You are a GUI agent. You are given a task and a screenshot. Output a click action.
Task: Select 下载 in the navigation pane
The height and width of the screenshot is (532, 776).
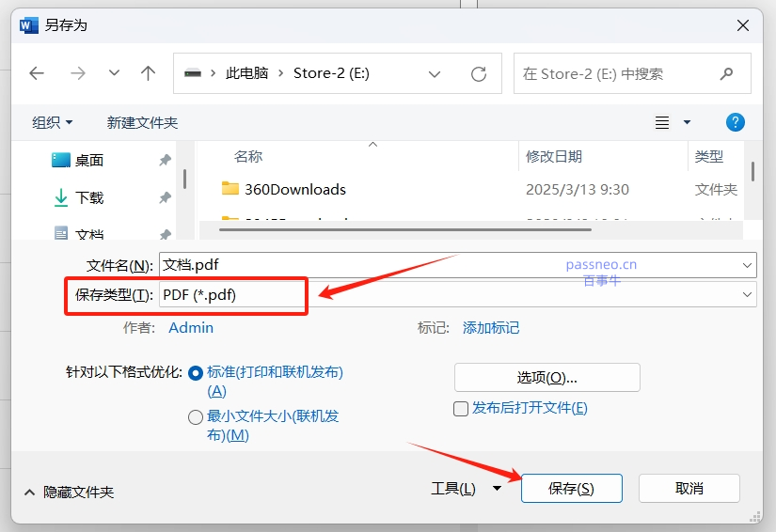pyautogui.click(x=89, y=197)
